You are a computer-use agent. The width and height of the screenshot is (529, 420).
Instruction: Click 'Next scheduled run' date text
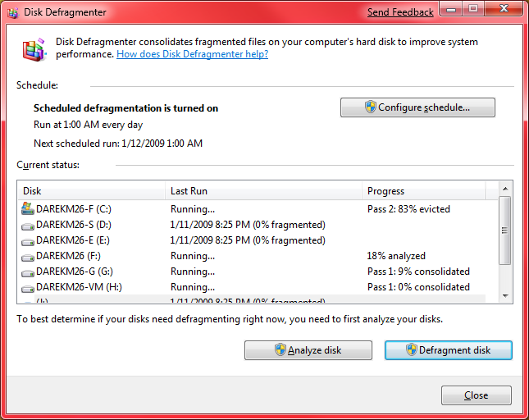click(118, 144)
